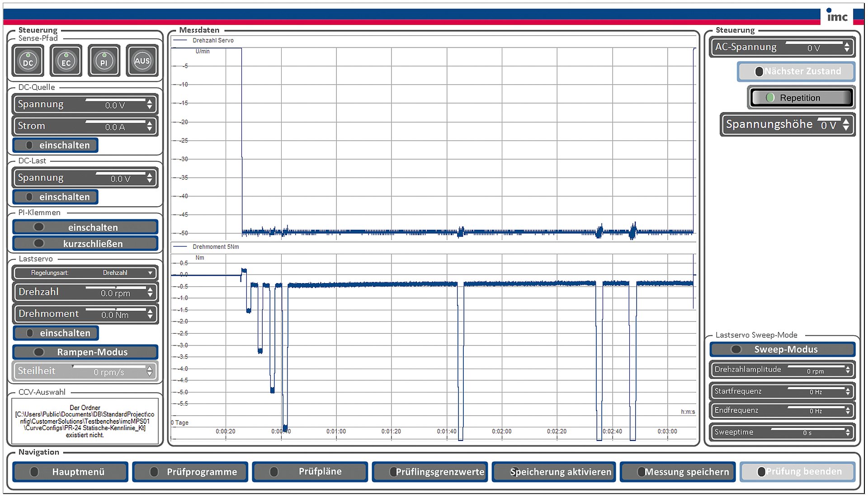The height and width of the screenshot is (497, 868).
Task: Click the imc logo
Action: coord(837,16)
